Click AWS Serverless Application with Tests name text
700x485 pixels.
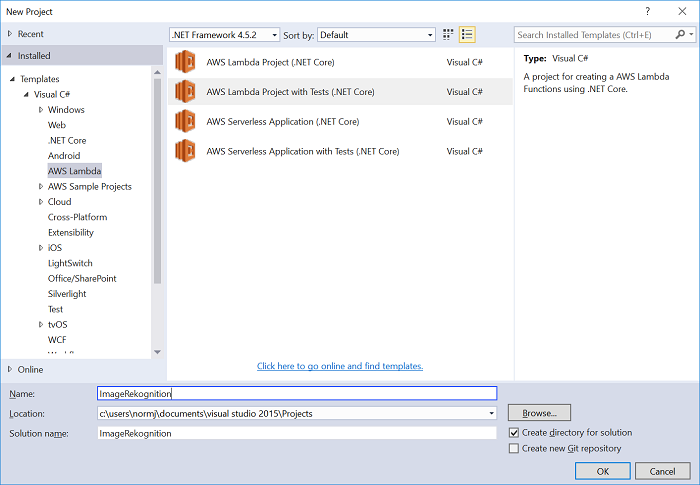(x=303, y=151)
